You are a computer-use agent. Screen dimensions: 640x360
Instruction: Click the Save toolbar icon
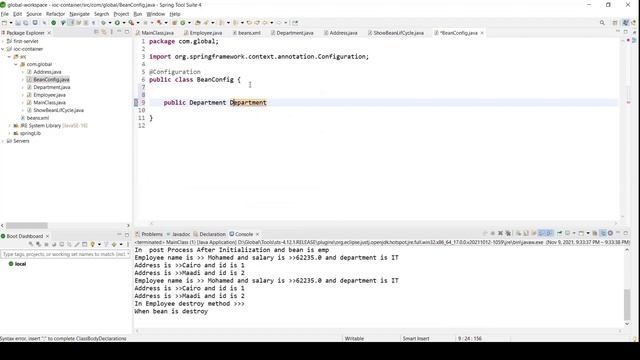pos(18,23)
